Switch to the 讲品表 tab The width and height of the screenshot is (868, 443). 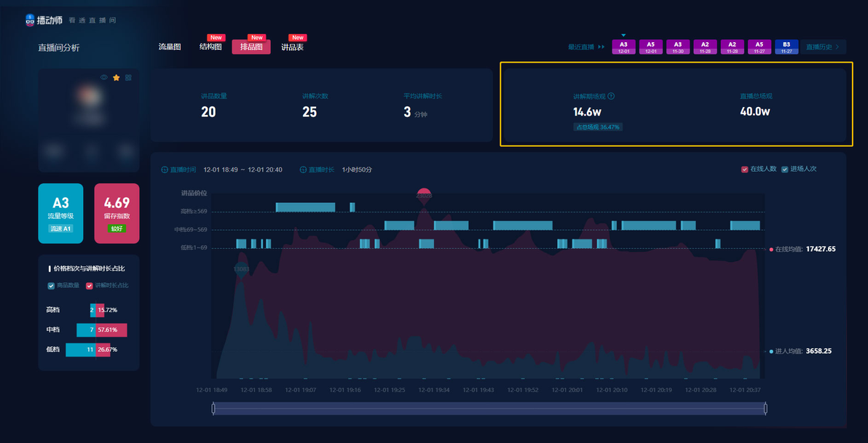click(292, 47)
